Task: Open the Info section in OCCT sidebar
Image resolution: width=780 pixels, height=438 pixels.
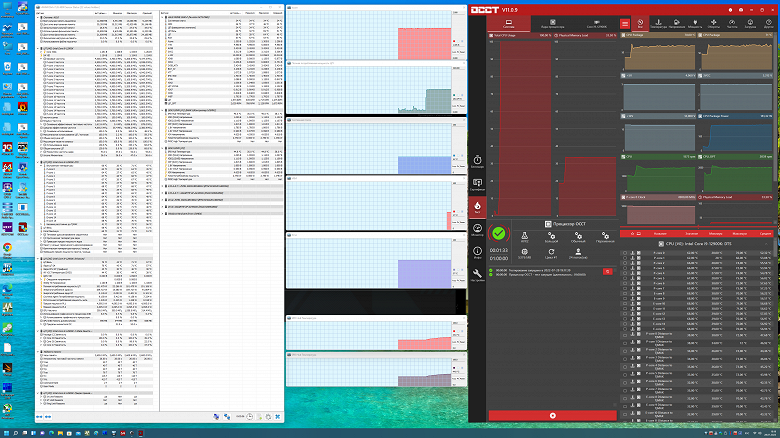Action: (477, 253)
